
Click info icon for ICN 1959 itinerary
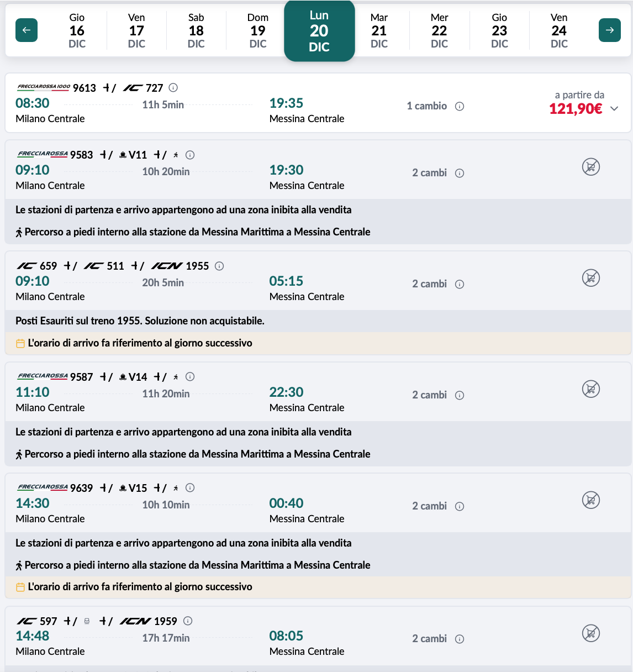[188, 621]
